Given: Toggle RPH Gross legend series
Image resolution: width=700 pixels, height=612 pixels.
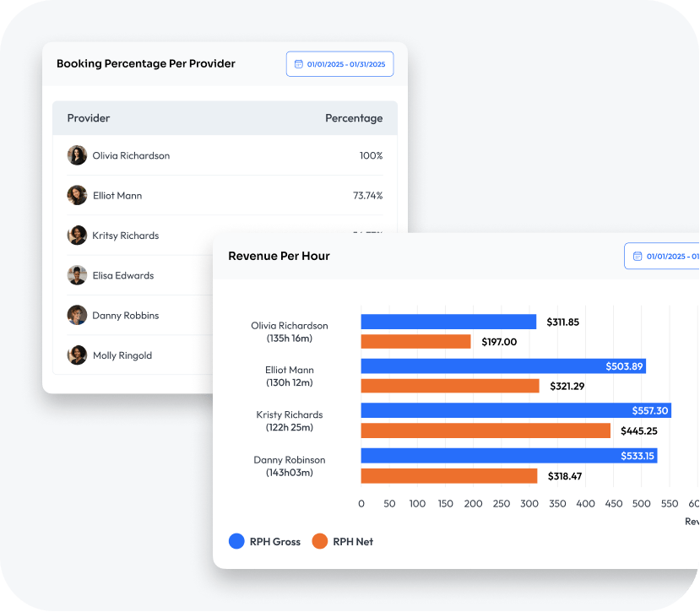Looking at the screenshot, I should 264,541.
